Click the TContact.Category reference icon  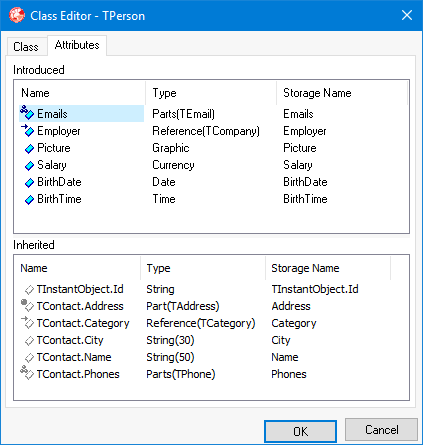click(27, 322)
